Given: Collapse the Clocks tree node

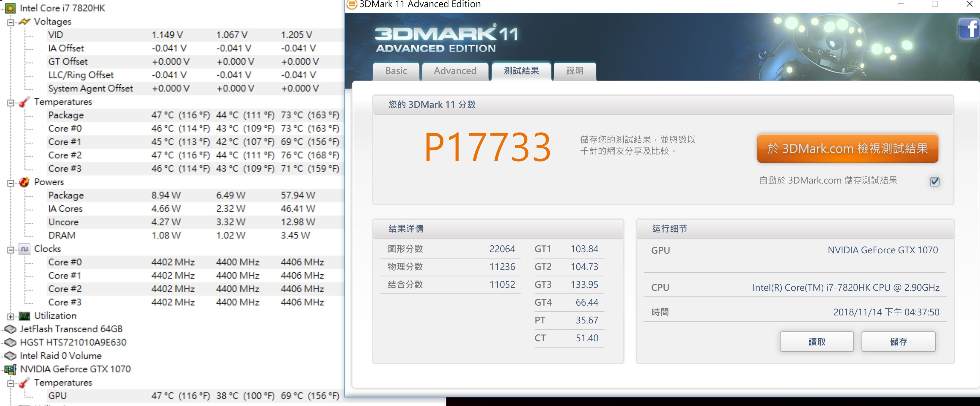Looking at the screenshot, I should click(11, 250).
